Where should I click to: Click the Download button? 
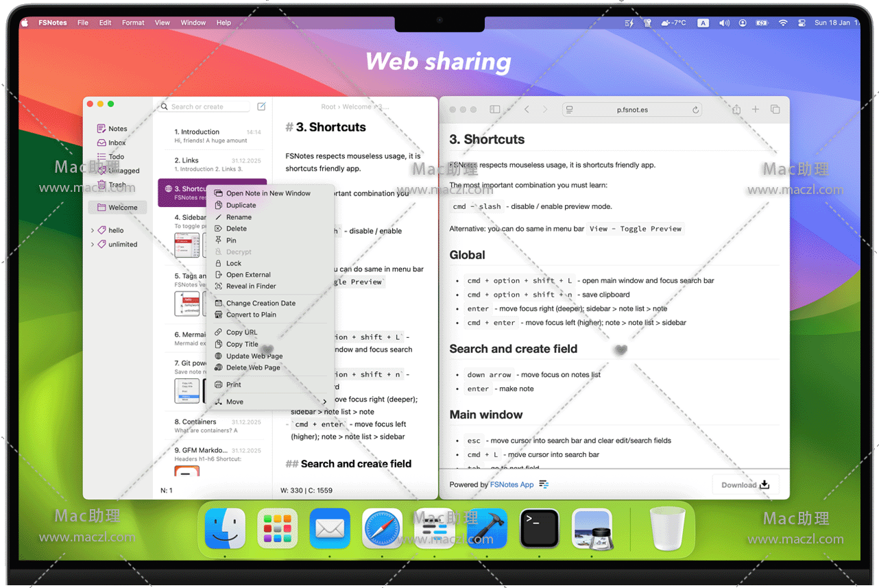[x=745, y=485]
